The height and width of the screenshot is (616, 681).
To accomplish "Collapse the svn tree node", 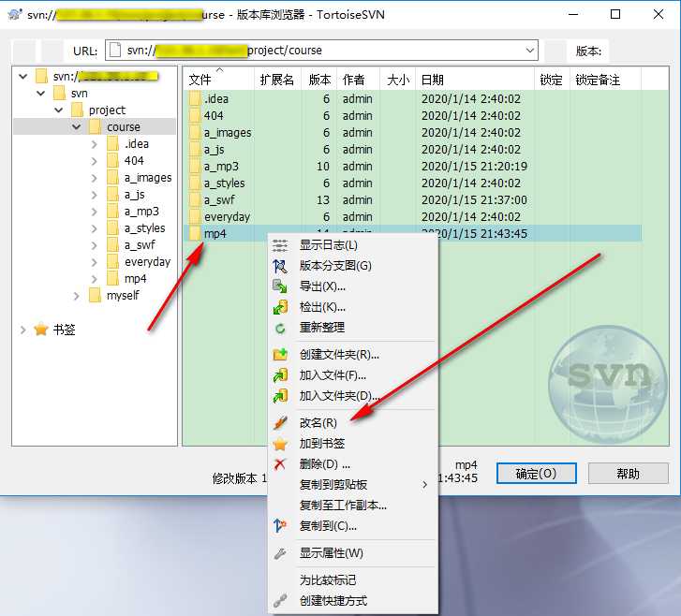I will click(41, 93).
